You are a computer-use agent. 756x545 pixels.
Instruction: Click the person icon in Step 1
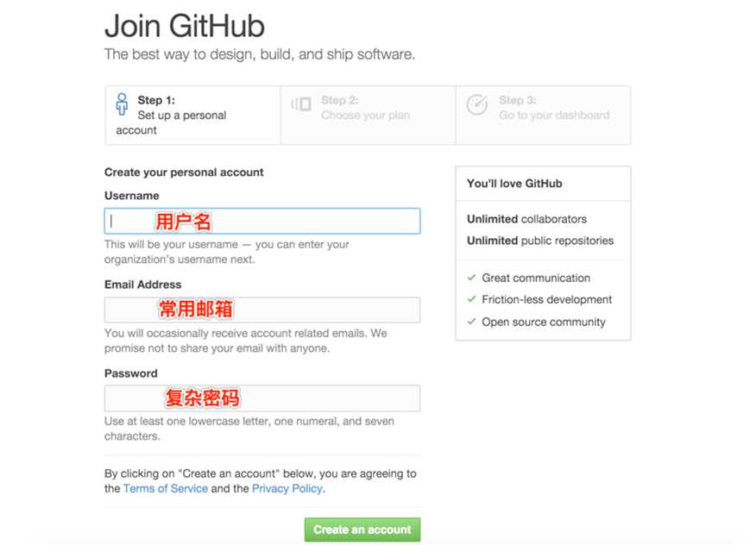coord(122,104)
